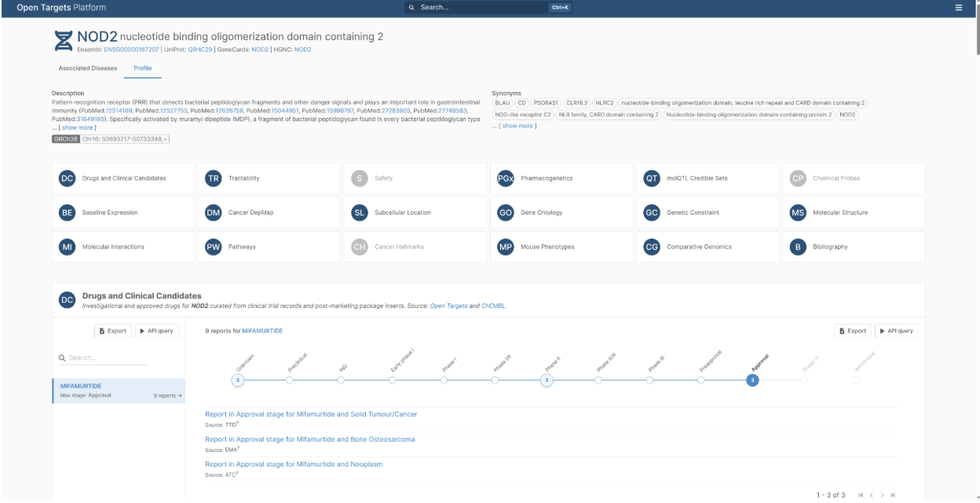
Task: Click the NOD-like receptor C2 synonym chip
Action: pos(523,115)
